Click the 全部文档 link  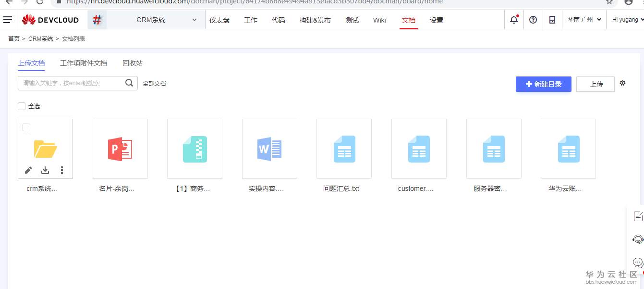click(x=154, y=84)
